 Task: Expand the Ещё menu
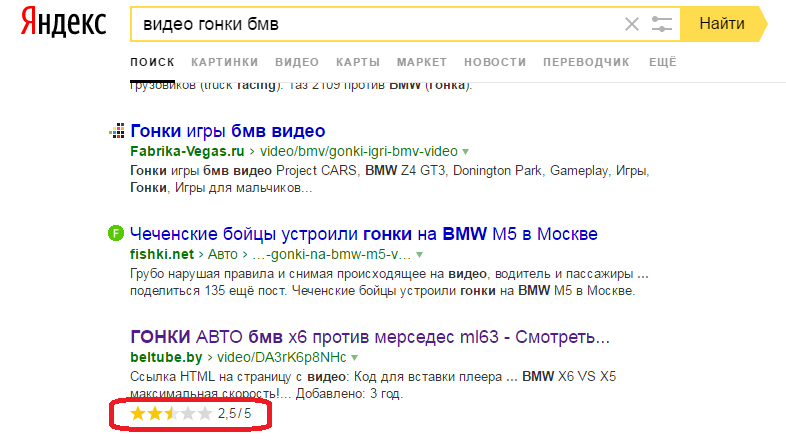pos(663,62)
